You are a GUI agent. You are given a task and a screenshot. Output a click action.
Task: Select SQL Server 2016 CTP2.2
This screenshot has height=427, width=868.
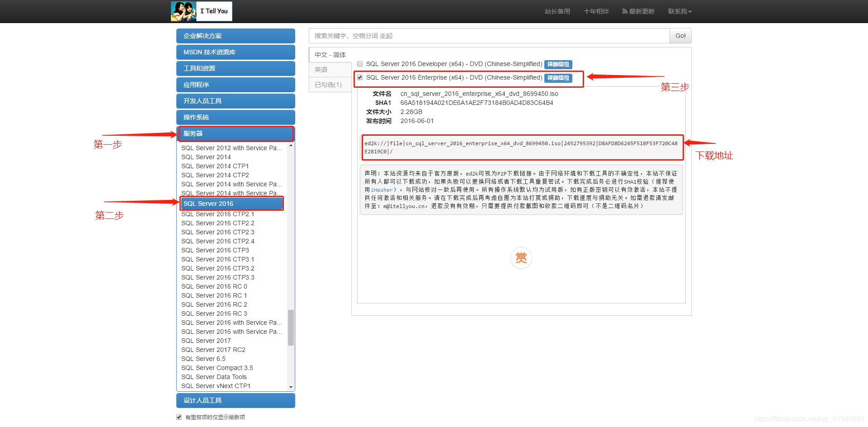click(218, 223)
